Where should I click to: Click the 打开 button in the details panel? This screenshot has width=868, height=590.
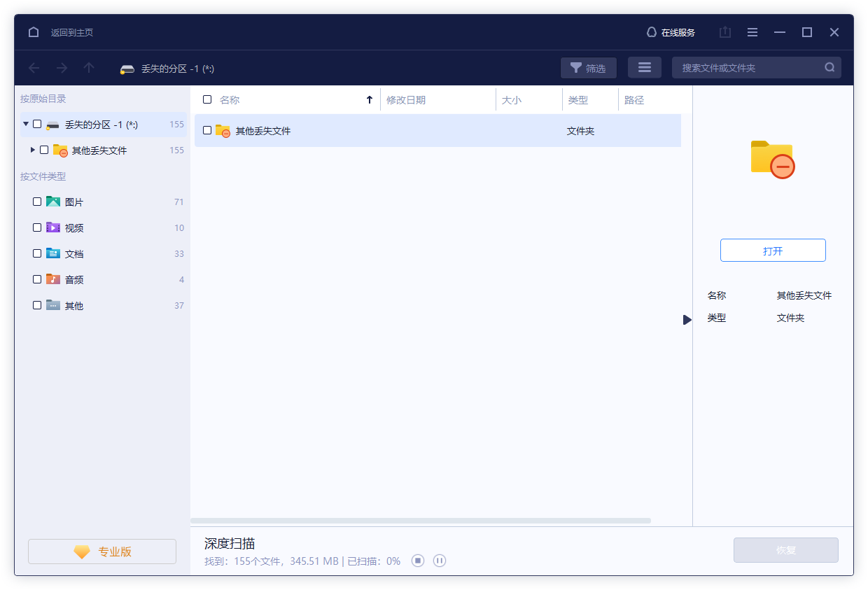pyautogui.click(x=773, y=250)
